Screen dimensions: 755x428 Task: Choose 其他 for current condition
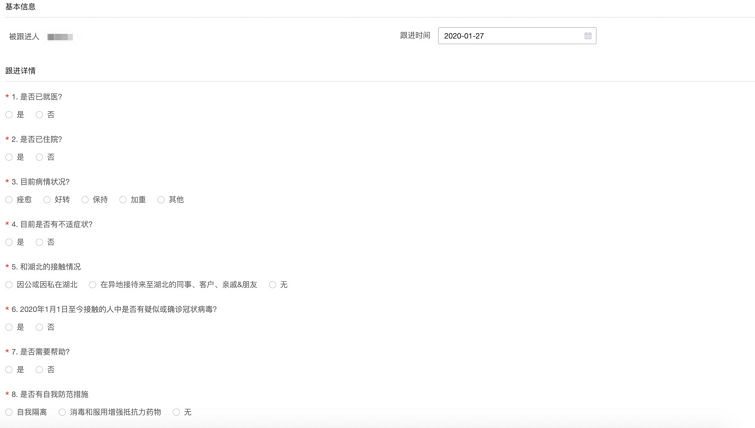[161, 199]
